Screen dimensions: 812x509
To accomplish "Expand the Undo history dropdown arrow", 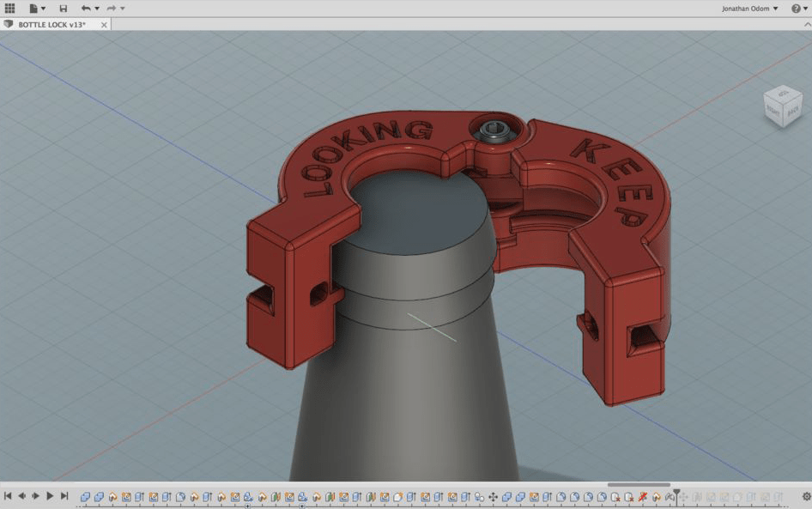I will pyautogui.click(x=96, y=8).
